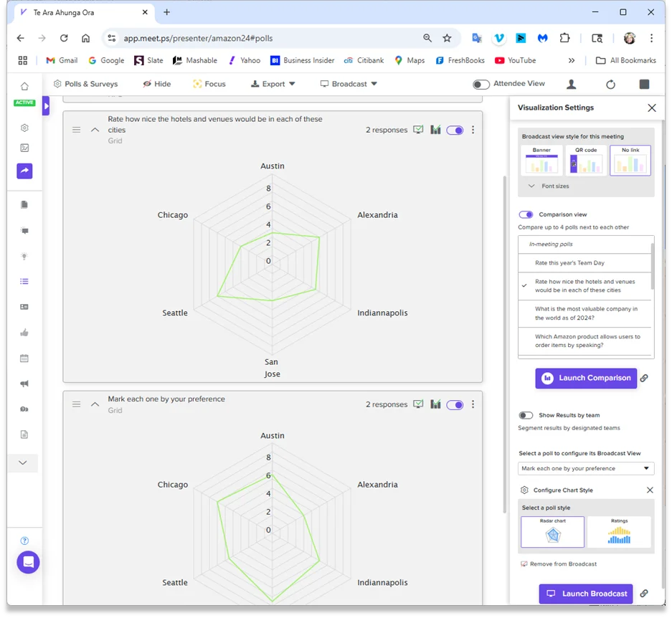Open the select-a-poll dropdown for Broadcast View
The height and width of the screenshot is (618, 672).
point(586,468)
